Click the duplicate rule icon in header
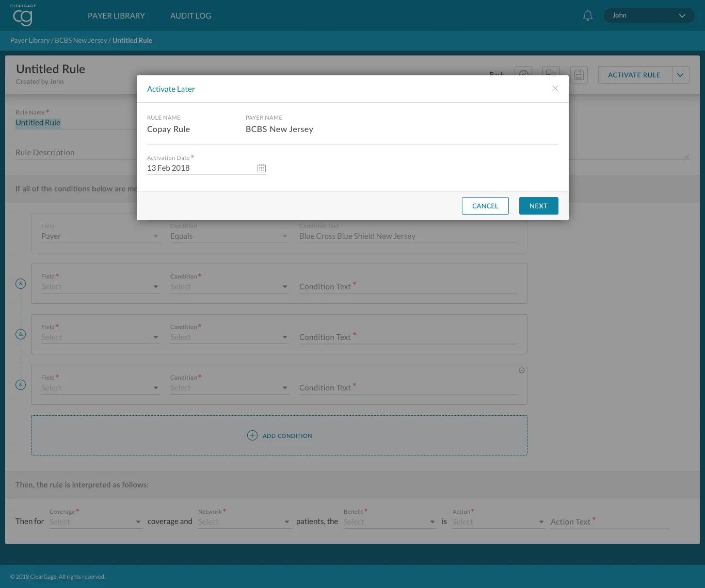Viewport: 705px width, 588px height. (x=551, y=71)
